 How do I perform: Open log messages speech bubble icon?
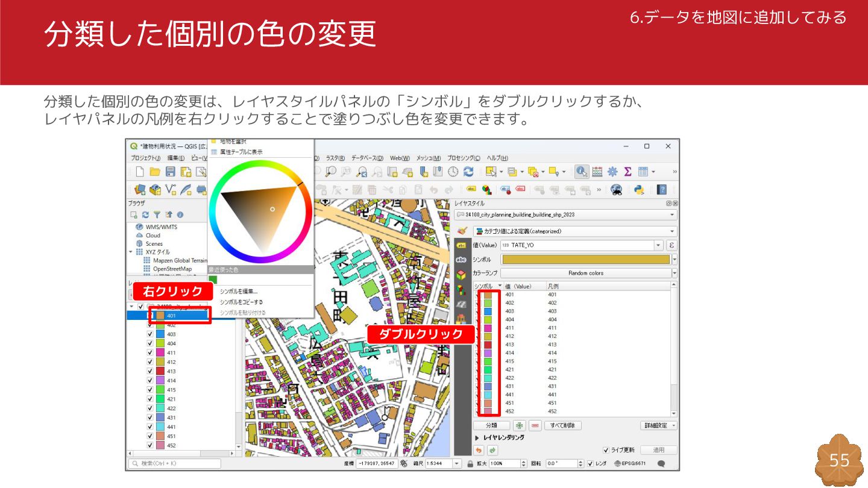click(661, 463)
